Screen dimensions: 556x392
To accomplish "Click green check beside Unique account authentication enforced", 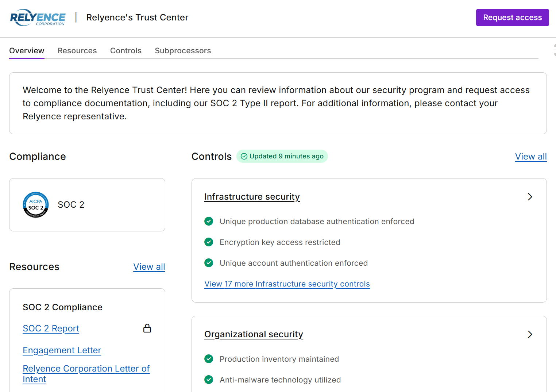I will pyautogui.click(x=209, y=263).
